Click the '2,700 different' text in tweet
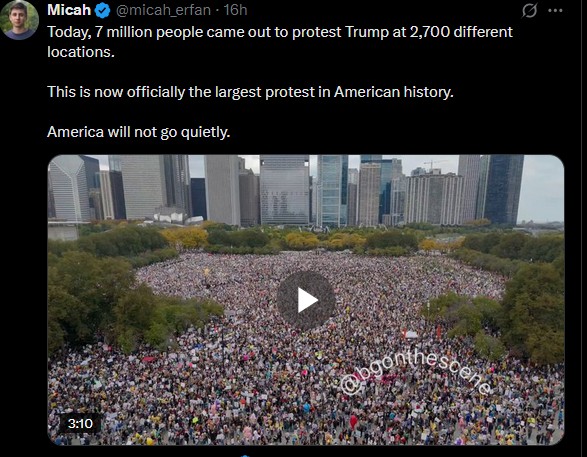The height and width of the screenshot is (457, 587). click(x=461, y=32)
